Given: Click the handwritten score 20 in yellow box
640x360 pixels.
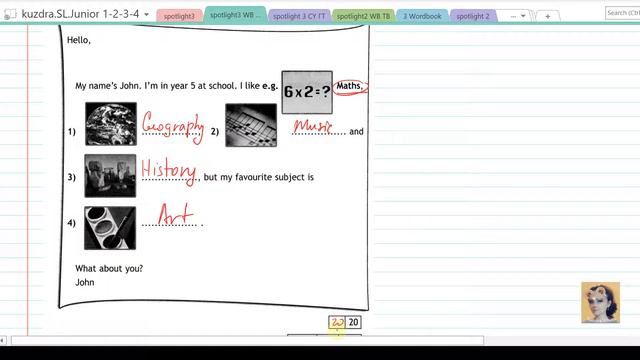Looking at the screenshot, I should (337, 322).
